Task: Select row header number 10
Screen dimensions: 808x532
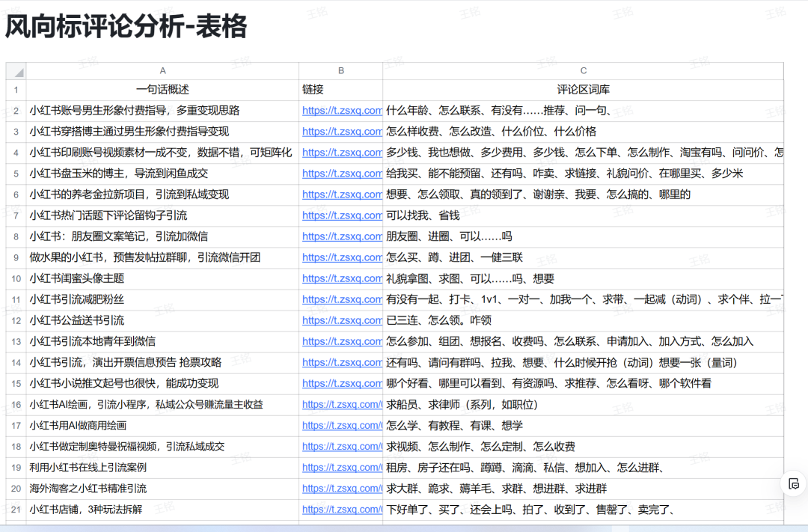Action: pos(16,279)
